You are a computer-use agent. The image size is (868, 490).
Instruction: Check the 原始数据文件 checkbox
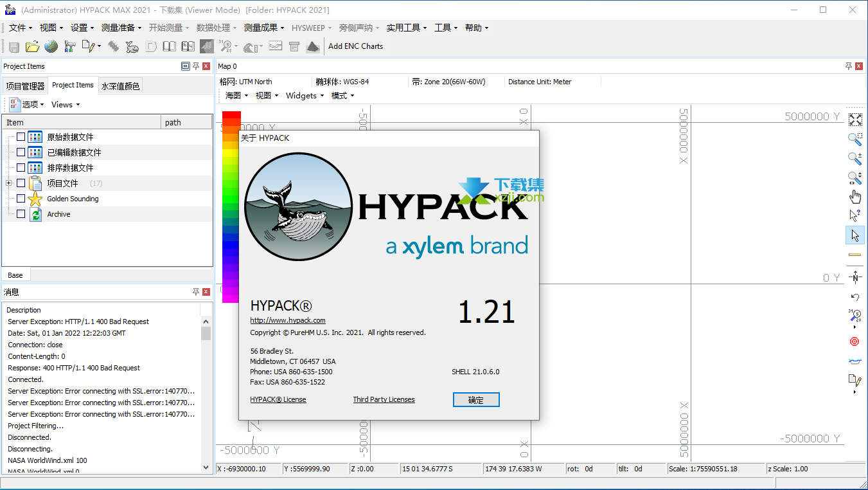(x=21, y=137)
